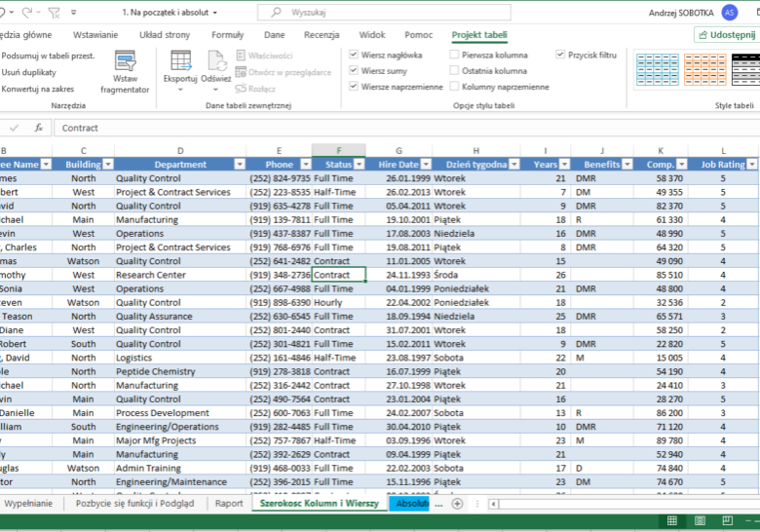The height and width of the screenshot is (532, 760).
Task: Select Normal view icon in status bar
Action: click(672, 522)
